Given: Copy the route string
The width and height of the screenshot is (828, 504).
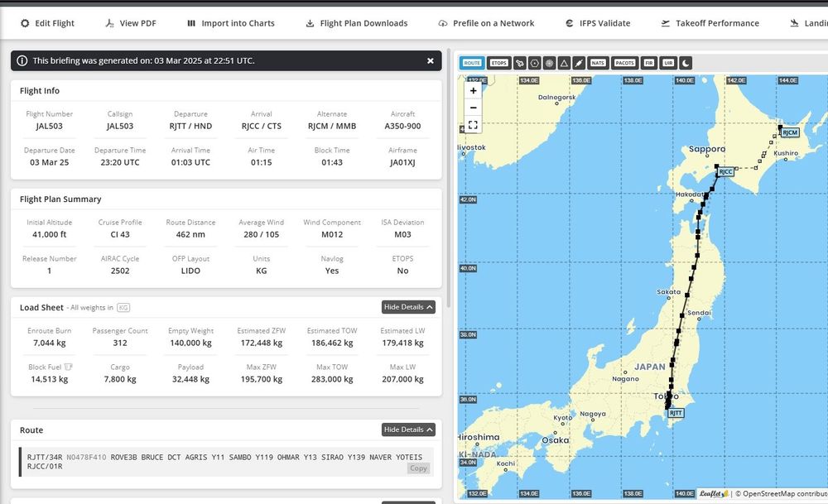Looking at the screenshot, I should pyautogui.click(x=418, y=468).
